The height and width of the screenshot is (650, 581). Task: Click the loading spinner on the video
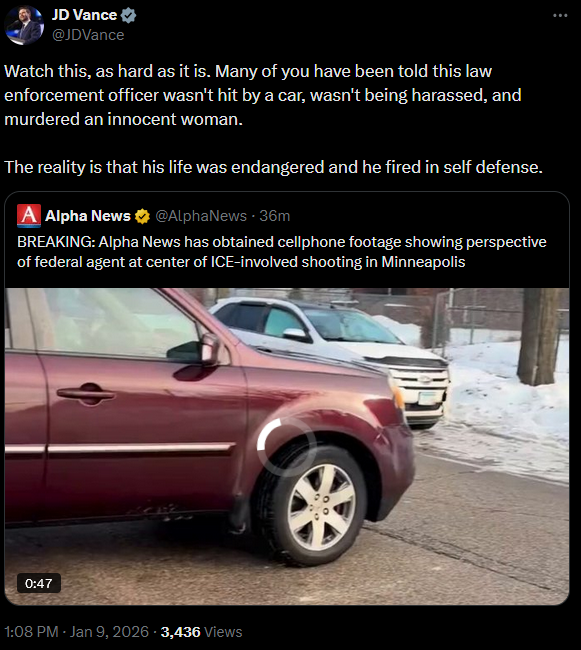click(x=287, y=446)
